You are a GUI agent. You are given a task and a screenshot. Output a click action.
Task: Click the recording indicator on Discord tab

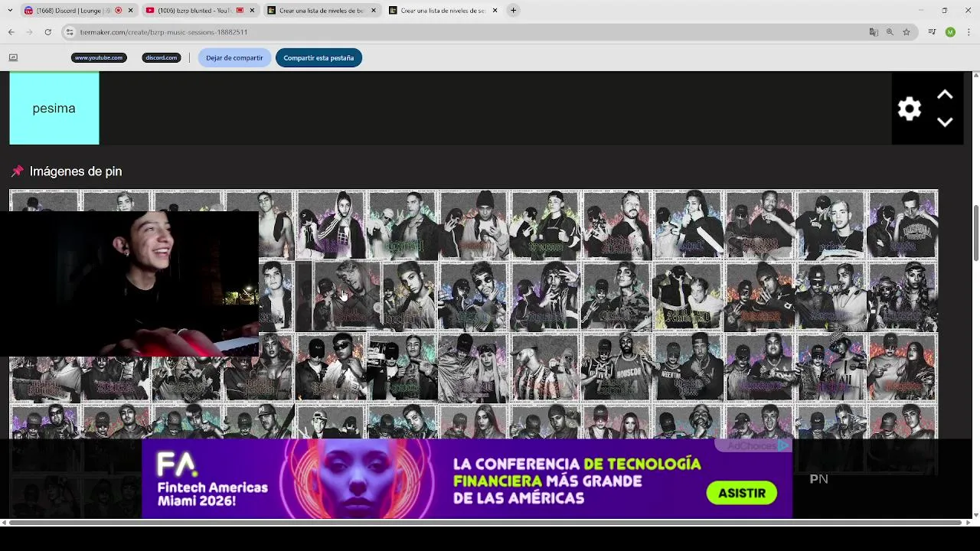118,11
